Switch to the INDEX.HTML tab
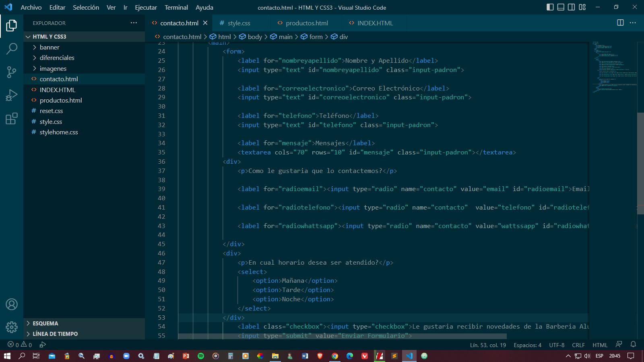The height and width of the screenshot is (362, 644). 371,23
